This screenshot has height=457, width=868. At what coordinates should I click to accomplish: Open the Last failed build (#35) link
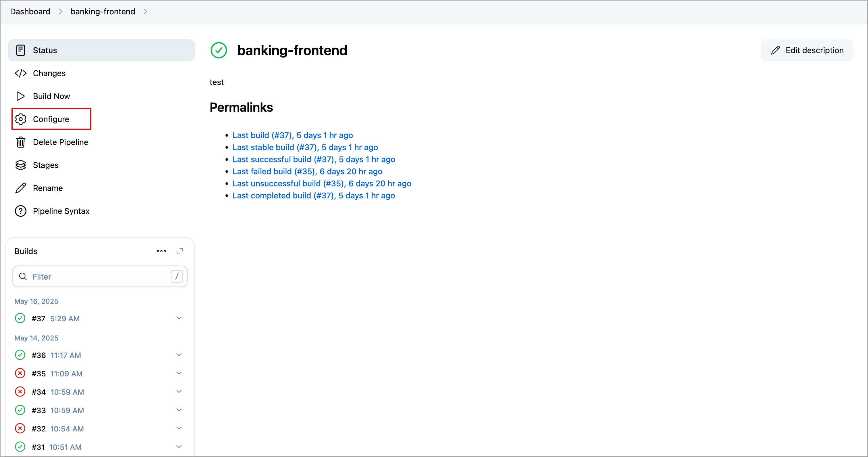307,171
